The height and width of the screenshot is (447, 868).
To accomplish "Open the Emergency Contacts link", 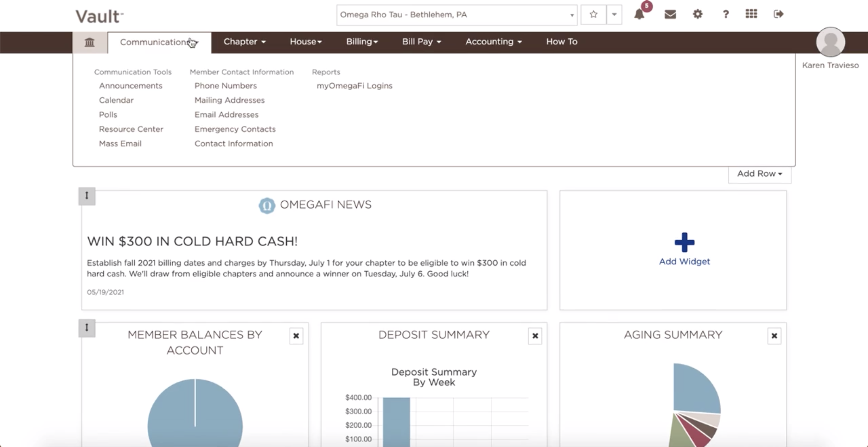I will (235, 129).
